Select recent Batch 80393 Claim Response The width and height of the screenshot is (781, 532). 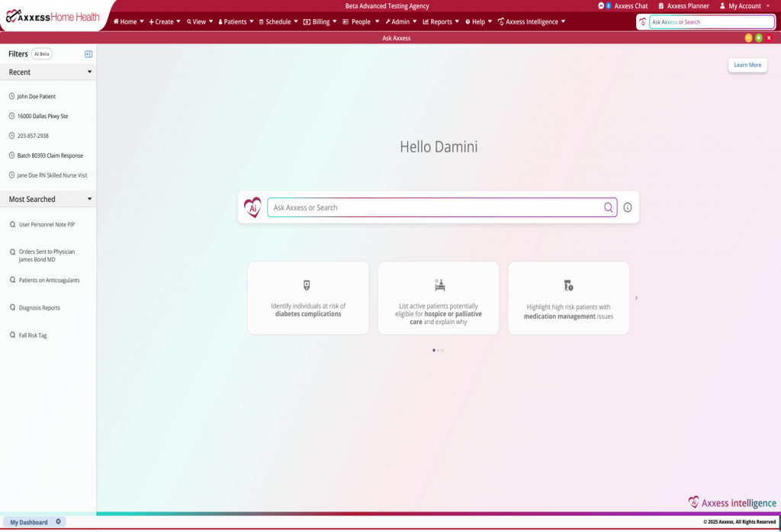click(x=50, y=155)
